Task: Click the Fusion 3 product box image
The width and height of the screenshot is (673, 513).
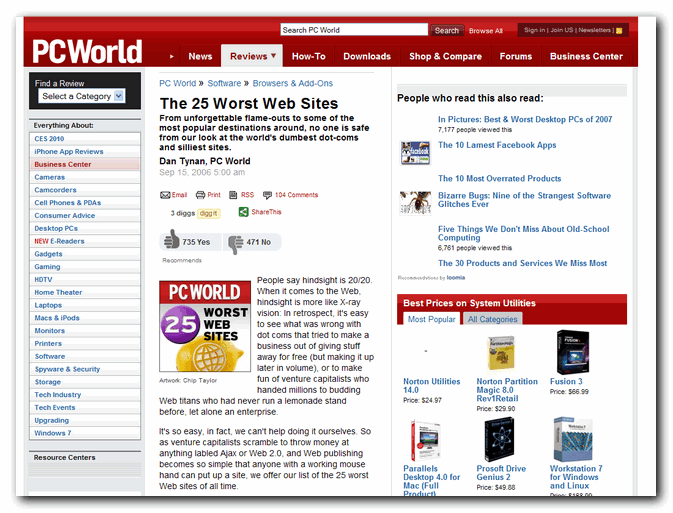Action: point(573,352)
